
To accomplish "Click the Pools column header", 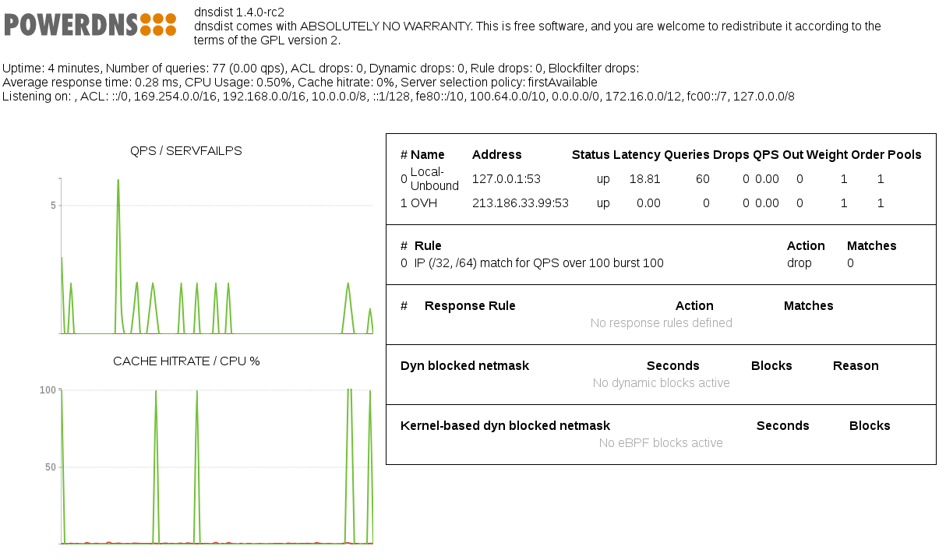I will coord(904,155).
